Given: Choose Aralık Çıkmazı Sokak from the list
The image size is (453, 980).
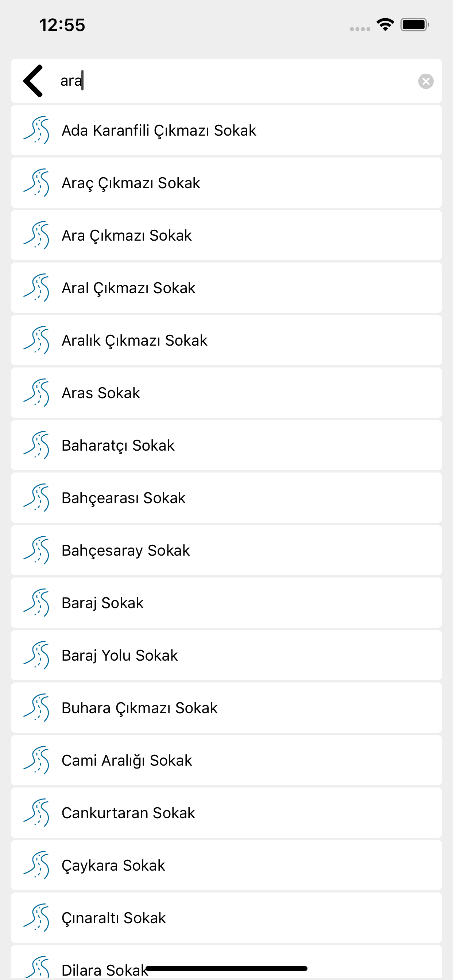Looking at the screenshot, I should pos(226,340).
